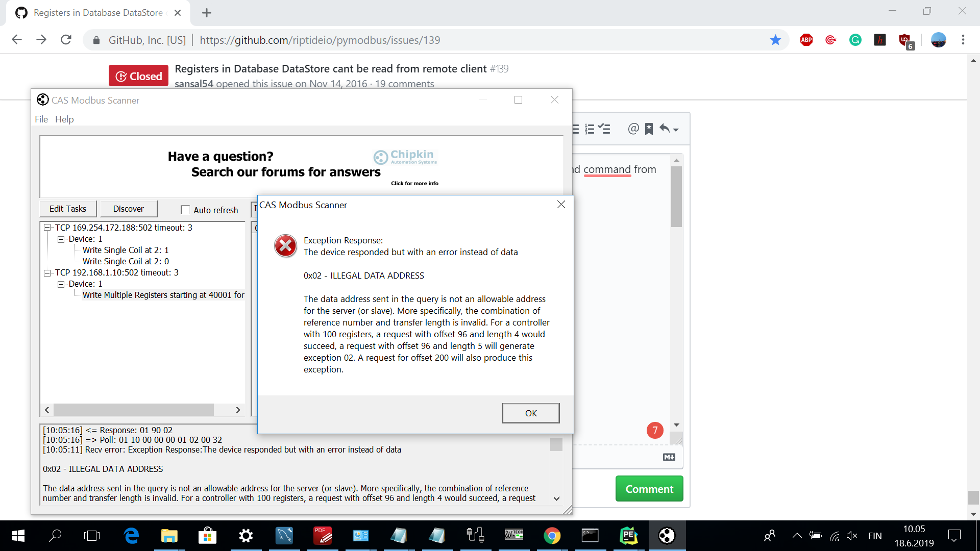Open a new browser tab
This screenshot has width=980, height=551.
(207, 13)
